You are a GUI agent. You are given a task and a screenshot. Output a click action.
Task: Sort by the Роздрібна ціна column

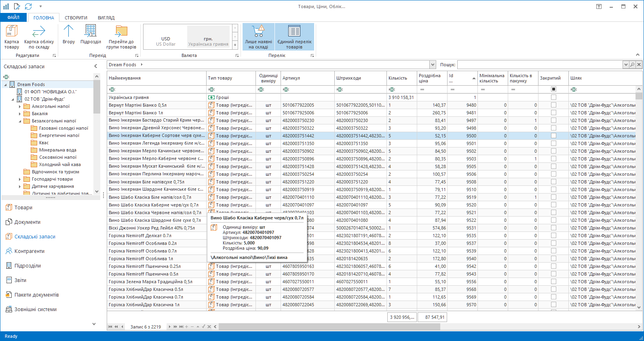tap(432, 78)
